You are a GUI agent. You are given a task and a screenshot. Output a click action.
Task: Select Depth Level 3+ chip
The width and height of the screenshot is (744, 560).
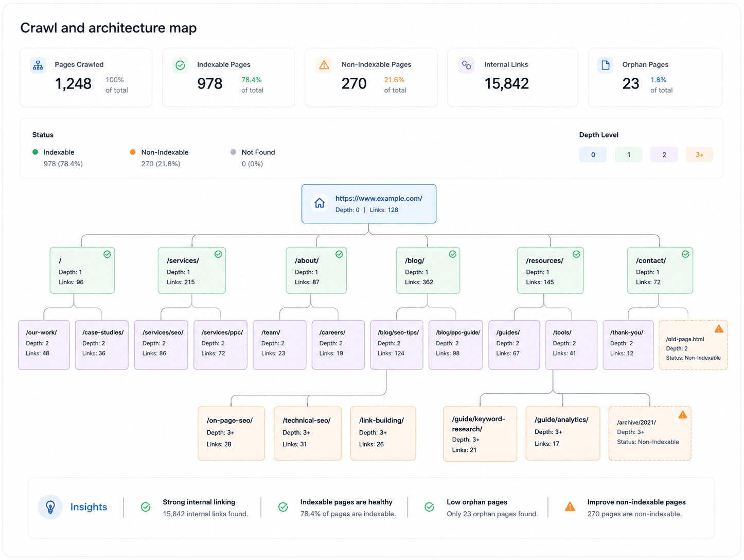coord(699,155)
